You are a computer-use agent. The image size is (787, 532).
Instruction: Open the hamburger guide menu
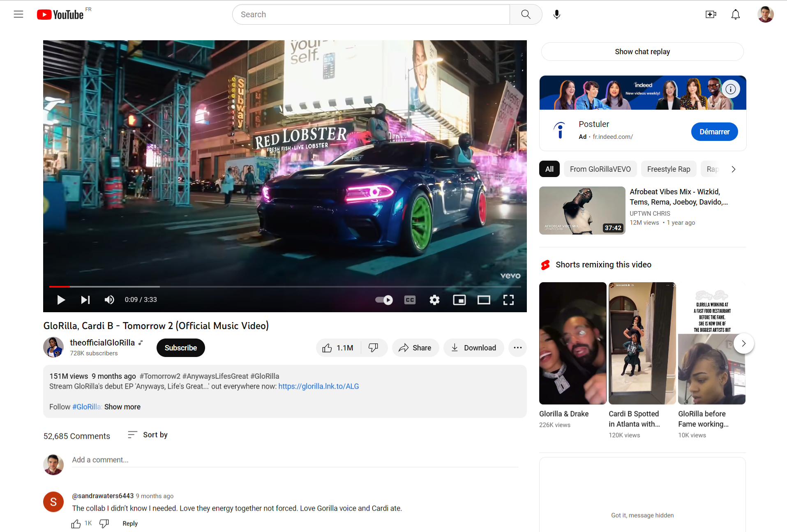[18, 14]
